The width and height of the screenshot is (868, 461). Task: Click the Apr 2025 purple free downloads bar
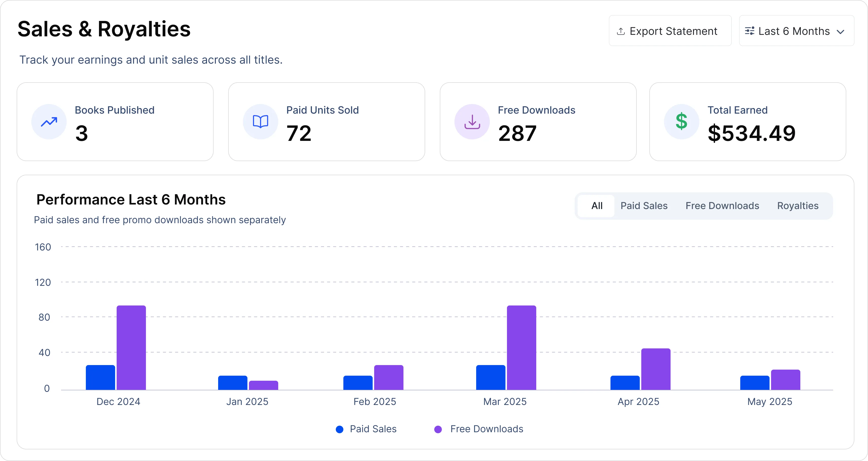coord(656,369)
